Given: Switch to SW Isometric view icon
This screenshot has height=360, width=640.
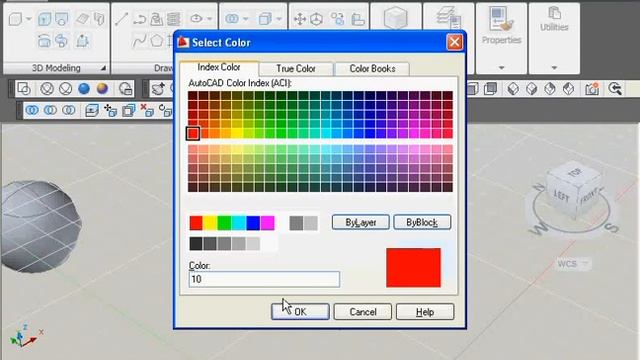Looking at the screenshot, I should 513,89.
